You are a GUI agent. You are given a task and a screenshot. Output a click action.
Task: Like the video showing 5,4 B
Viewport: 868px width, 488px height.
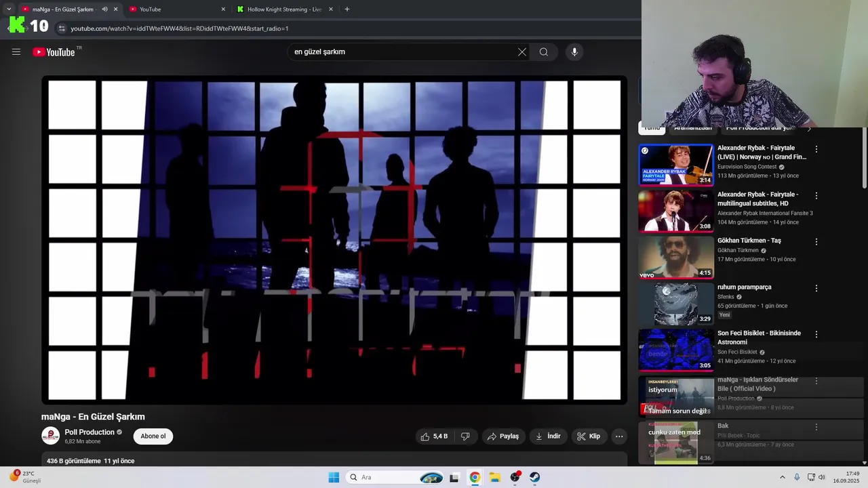click(434, 436)
